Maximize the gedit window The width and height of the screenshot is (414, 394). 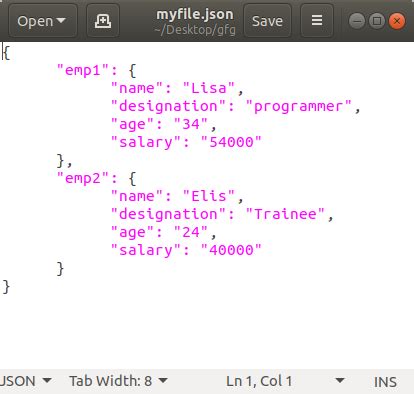pyautogui.click(x=377, y=21)
